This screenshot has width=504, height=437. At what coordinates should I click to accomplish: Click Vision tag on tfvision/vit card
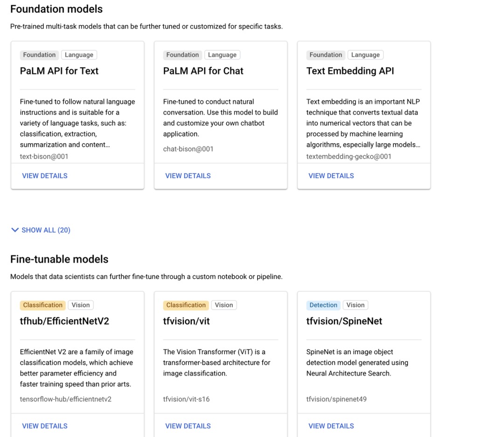click(x=224, y=305)
